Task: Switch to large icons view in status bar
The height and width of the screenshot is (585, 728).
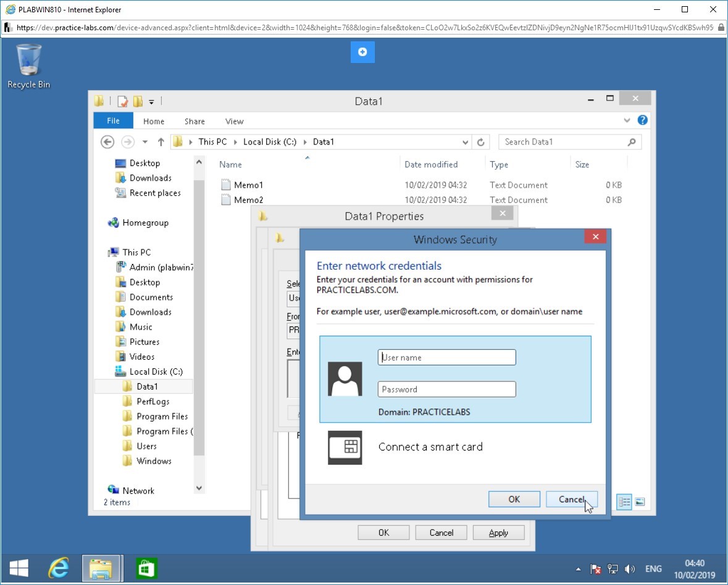Action: pos(640,502)
